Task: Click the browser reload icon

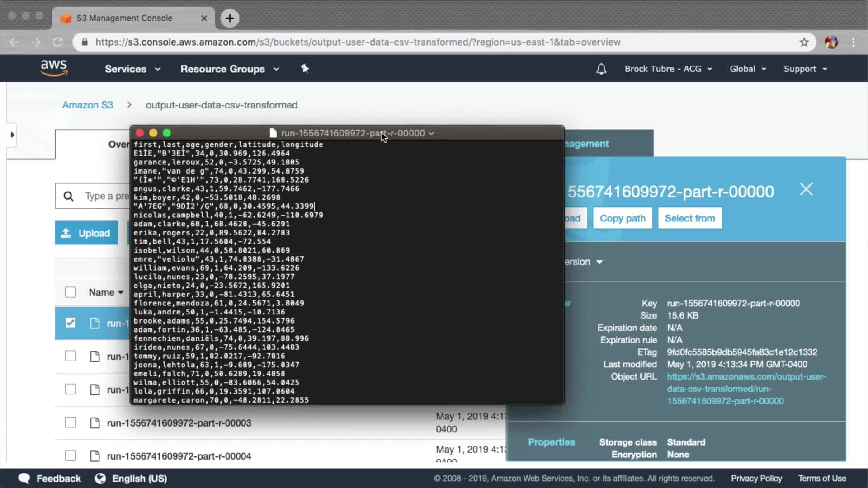Action: point(57,42)
